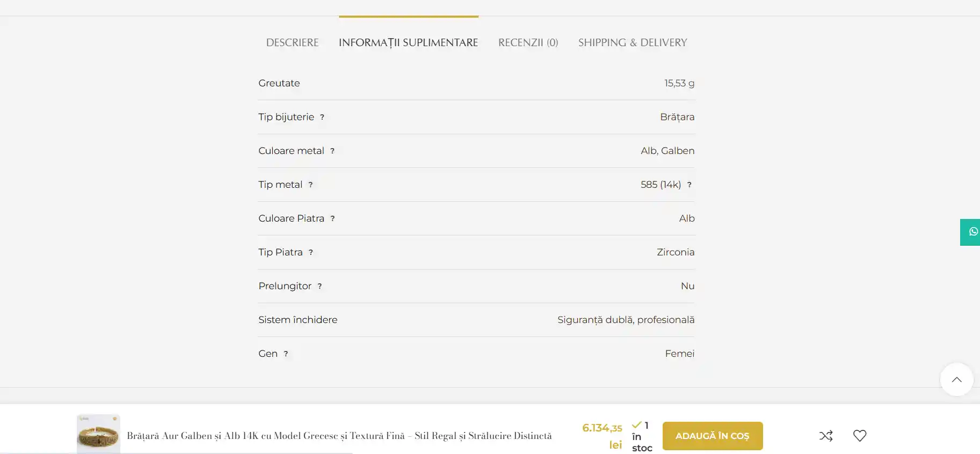Image resolution: width=980 pixels, height=454 pixels.
Task: Click help icon next to 585 (14k) value
Action: tap(689, 185)
